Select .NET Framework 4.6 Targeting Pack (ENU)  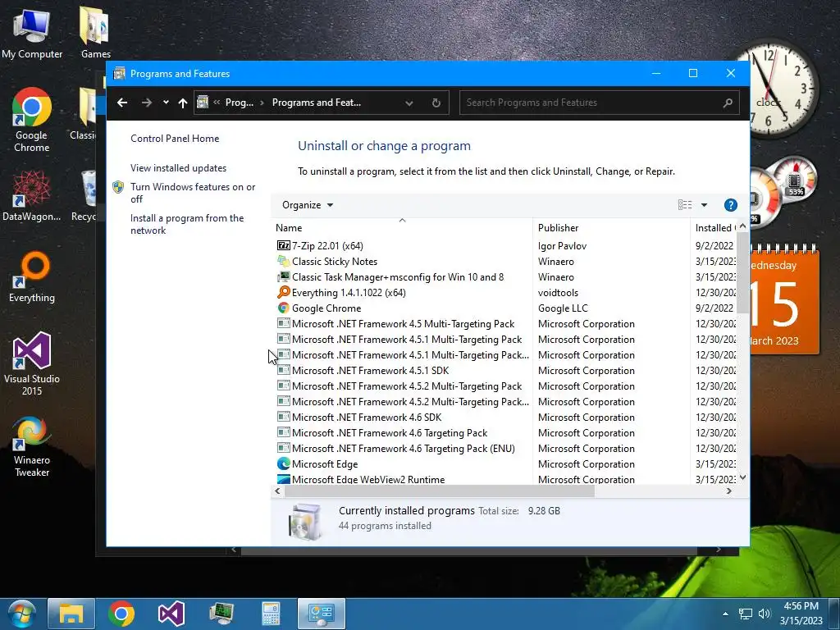(x=403, y=448)
